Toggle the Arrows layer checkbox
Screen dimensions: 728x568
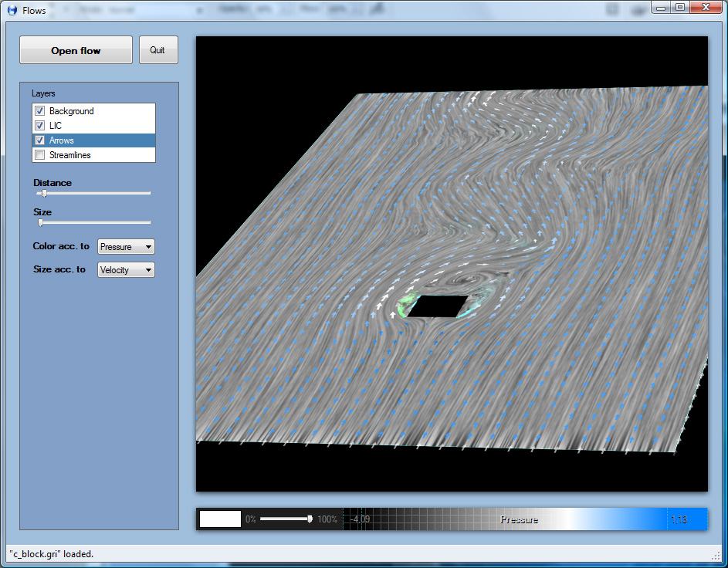[x=40, y=140]
